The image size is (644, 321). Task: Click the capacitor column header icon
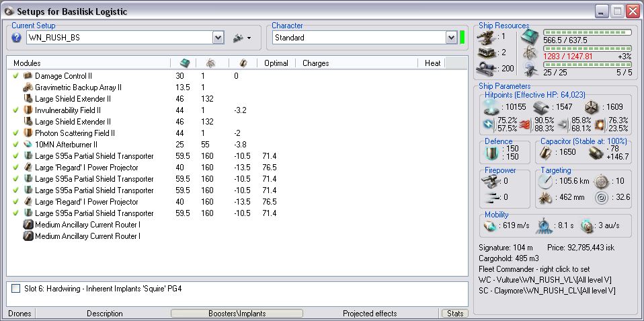[243, 63]
